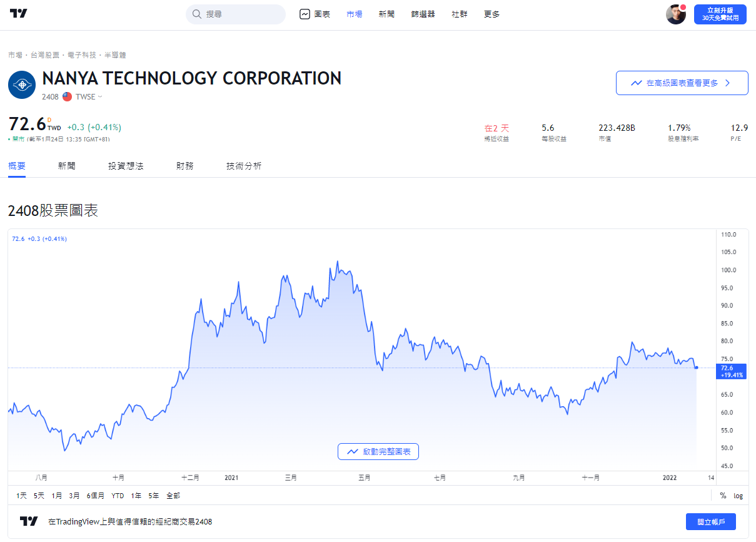Open the TradingView logo home link
The image size is (756, 542).
[19, 14]
